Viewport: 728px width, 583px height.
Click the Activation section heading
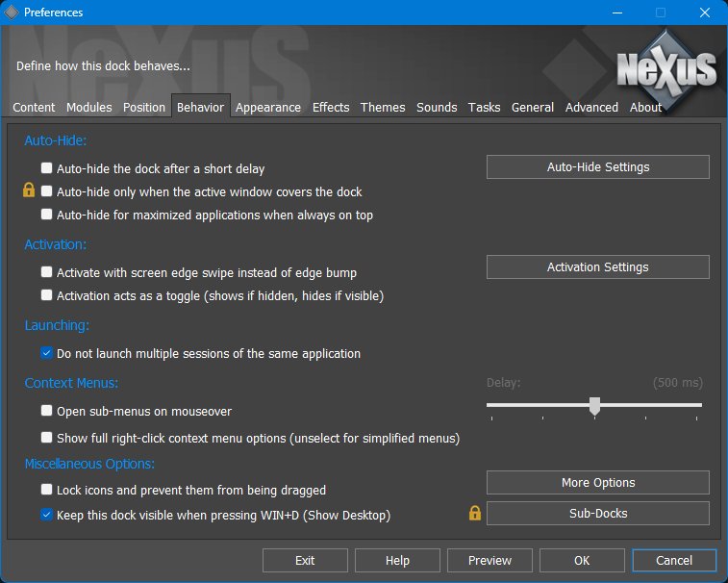tap(55, 244)
